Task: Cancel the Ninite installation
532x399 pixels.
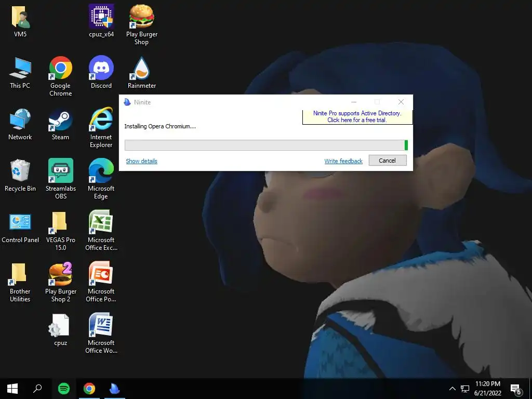Action: coord(388,161)
